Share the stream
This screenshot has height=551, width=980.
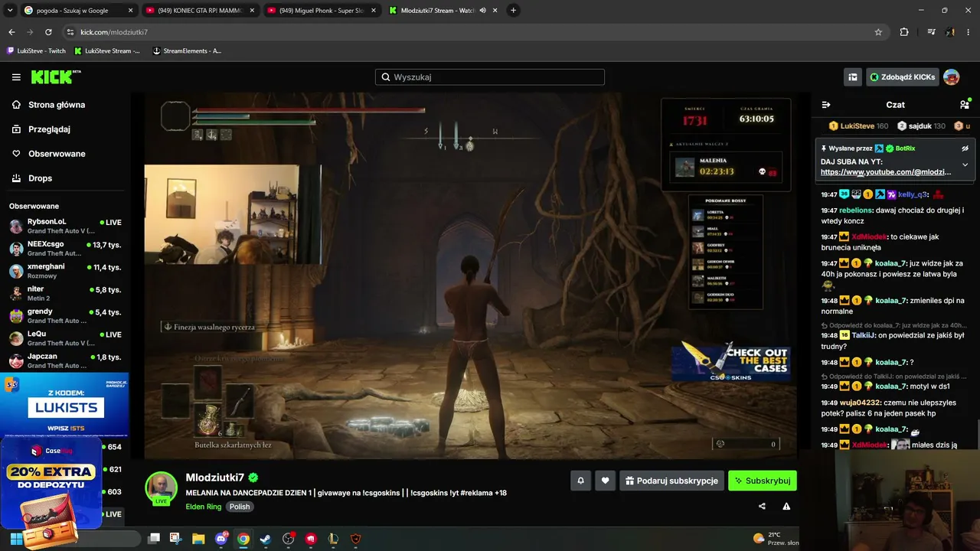point(762,506)
